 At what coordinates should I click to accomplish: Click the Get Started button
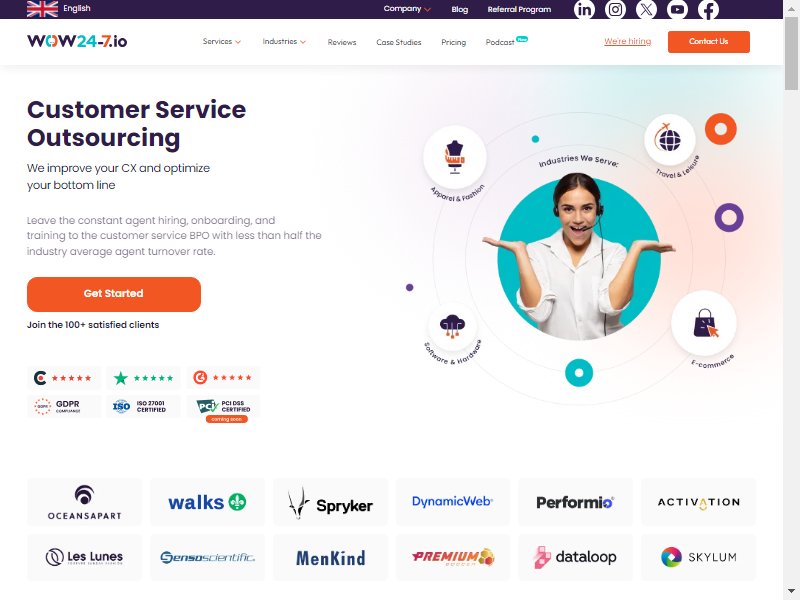coord(114,294)
